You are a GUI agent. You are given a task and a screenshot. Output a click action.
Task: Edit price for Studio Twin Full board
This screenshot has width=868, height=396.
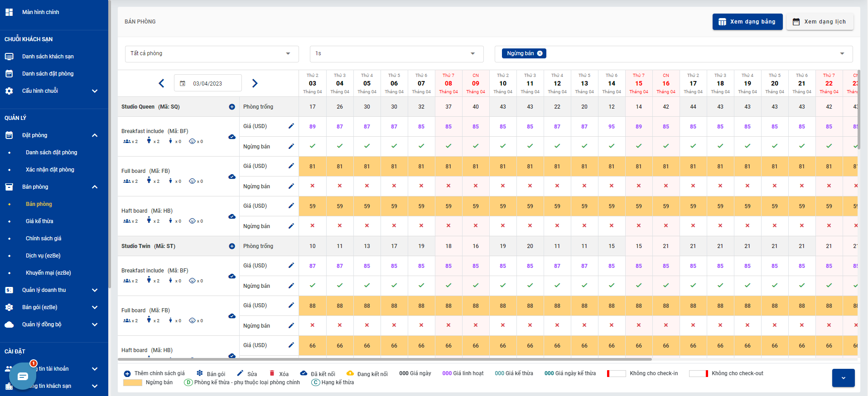pos(291,305)
